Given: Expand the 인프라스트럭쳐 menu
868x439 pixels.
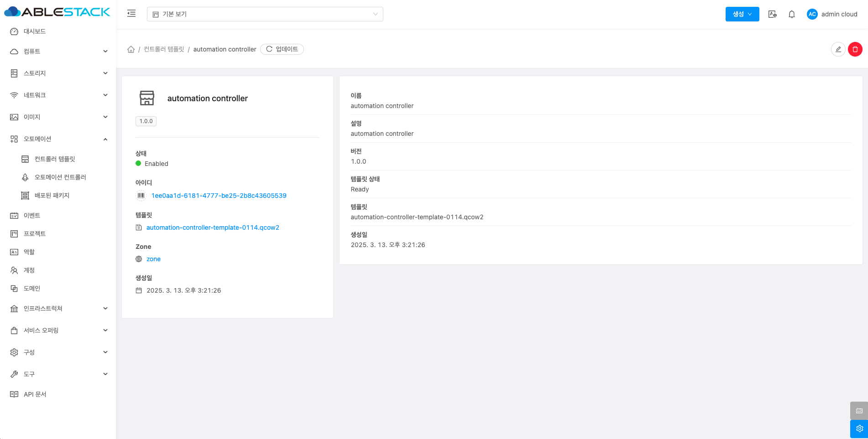Looking at the screenshot, I should (x=58, y=309).
